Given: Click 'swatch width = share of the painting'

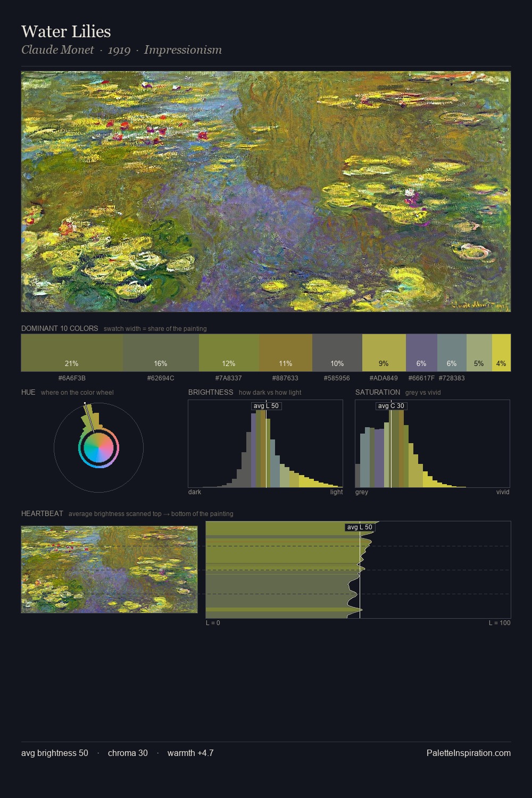Looking at the screenshot, I should pyautogui.click(x=155, y=329).
